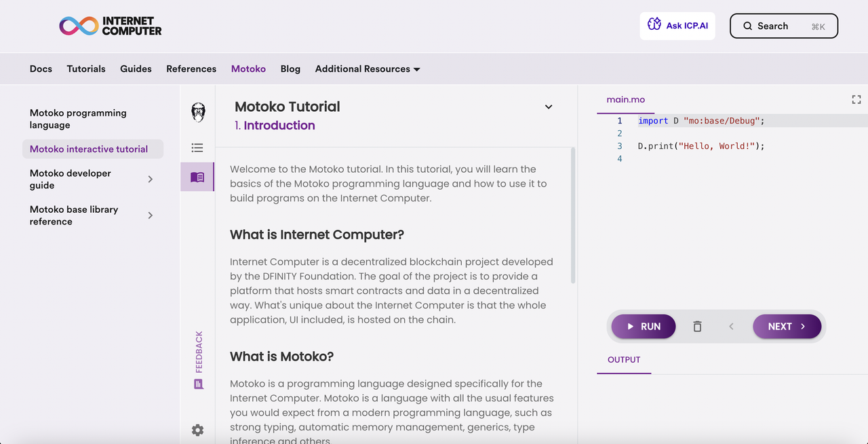Click the Ask ICP.AI button
This screenshot has width=868, height=444.
tap(677, 26)
